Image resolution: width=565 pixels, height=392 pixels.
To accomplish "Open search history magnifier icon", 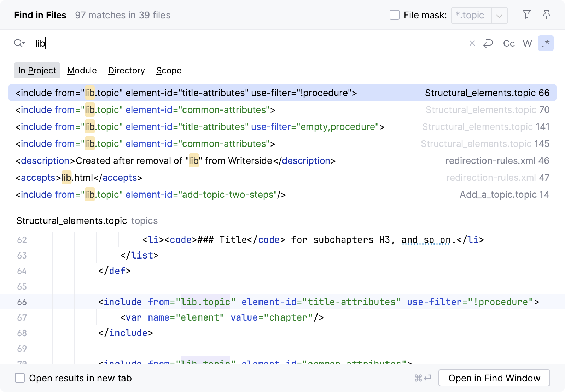I will tap(19, 43).
